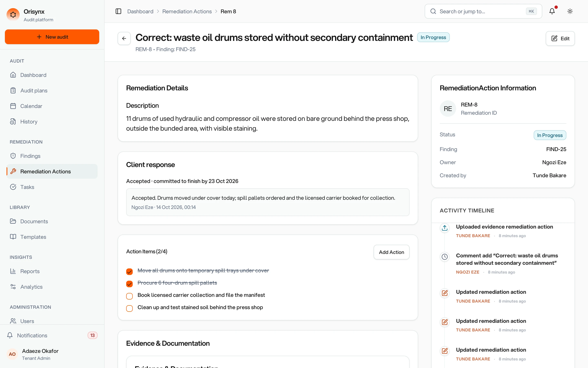Click the 13 notifications count badge
The image size is (588, 368).
[92, 335]
